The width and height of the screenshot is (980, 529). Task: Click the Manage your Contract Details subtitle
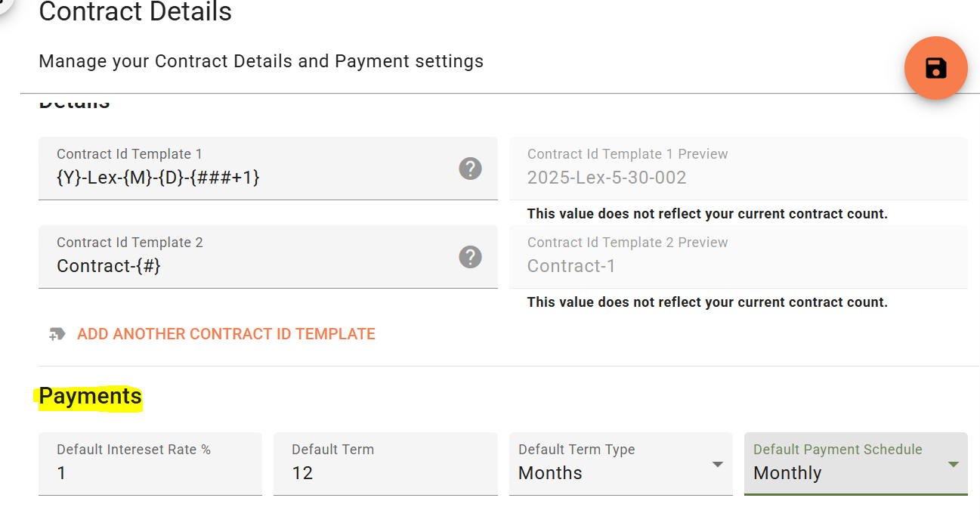coord(261,61)
